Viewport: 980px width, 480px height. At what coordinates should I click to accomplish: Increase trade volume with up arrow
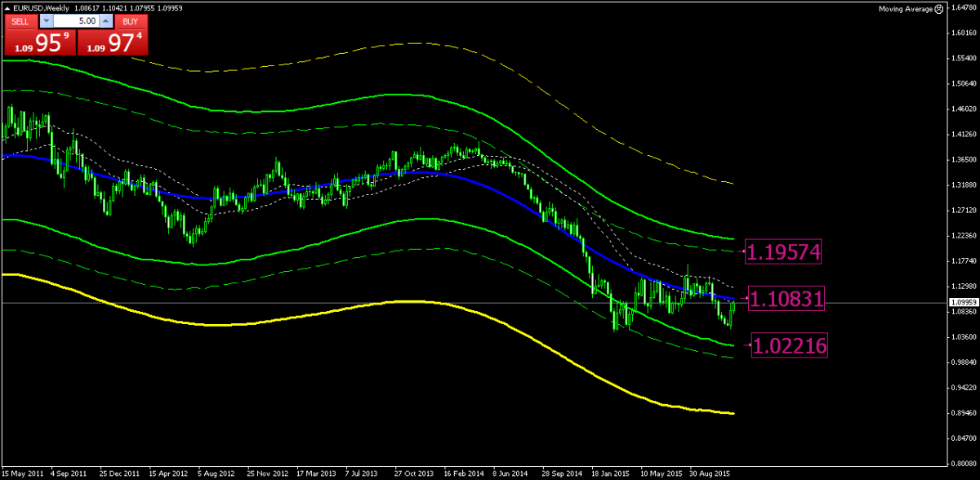(x=105, y=20)
